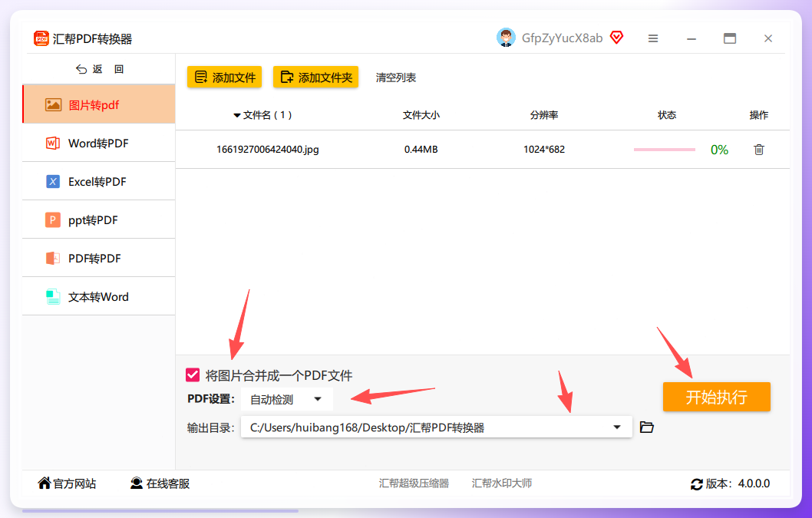
Task: Click the output path text field
Action: [x=437, y=427]
